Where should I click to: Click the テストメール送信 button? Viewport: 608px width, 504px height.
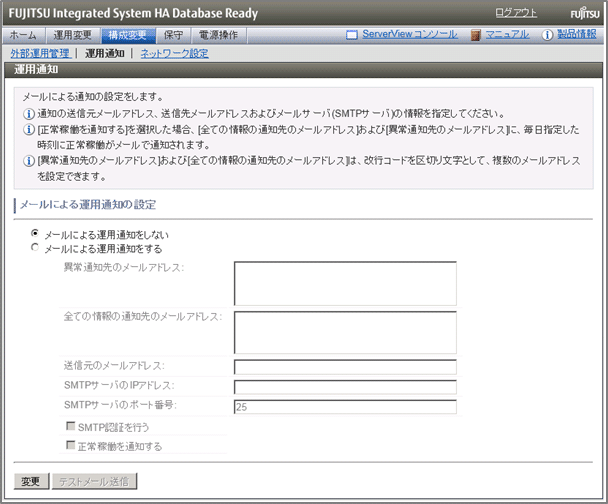pyautogui.click(x=94, y=482)
